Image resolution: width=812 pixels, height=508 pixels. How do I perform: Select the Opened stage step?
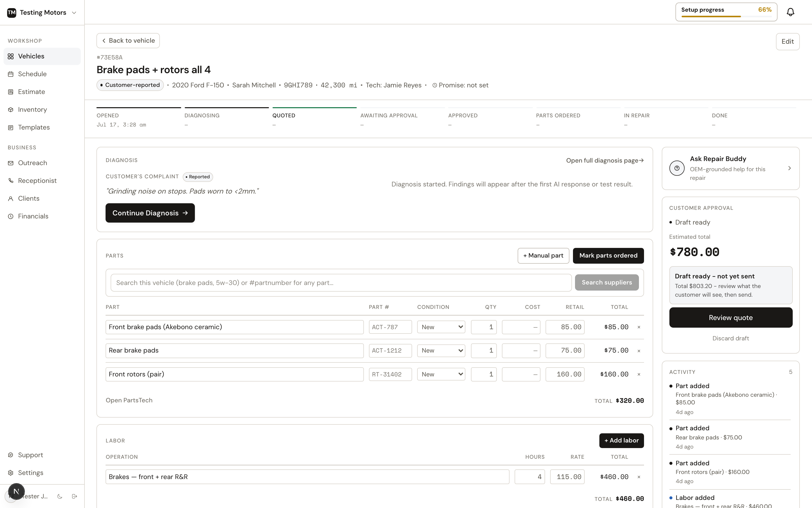coord(139,118)
